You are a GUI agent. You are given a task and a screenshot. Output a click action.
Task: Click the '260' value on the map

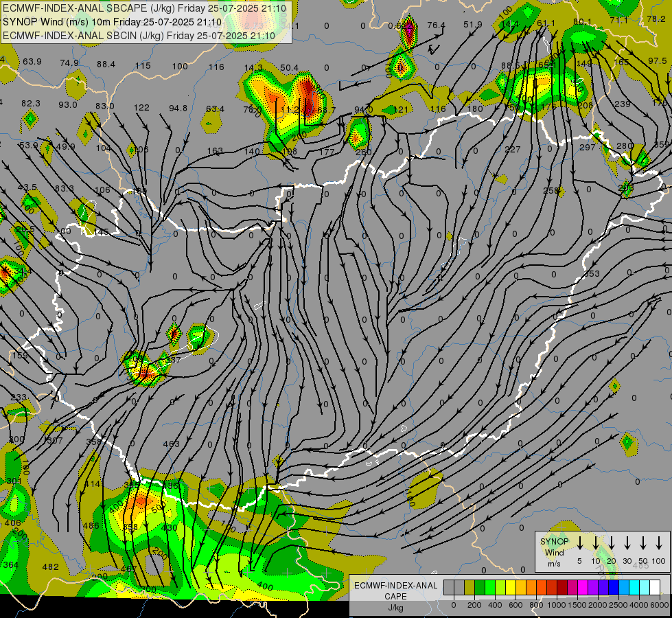[363, 152]
